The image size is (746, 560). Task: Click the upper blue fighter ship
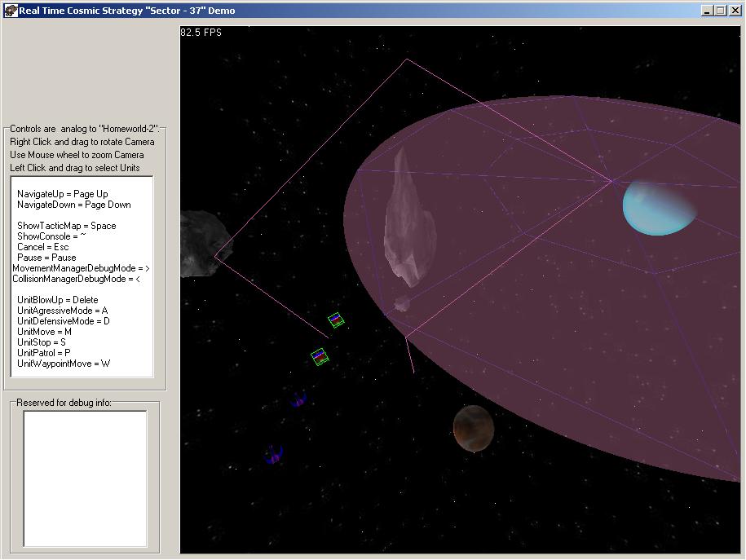click(298, 399)
